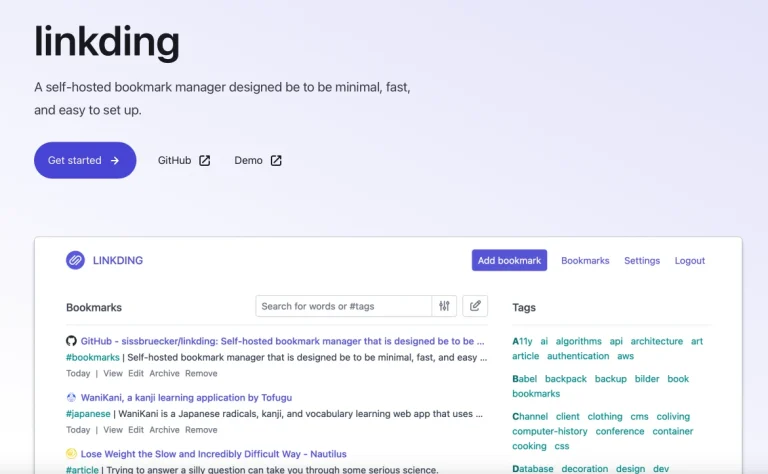The image size is (768, 474).
Task: Click Edit on the GitHub linkding bookmark
Action: tap(136, 373)
